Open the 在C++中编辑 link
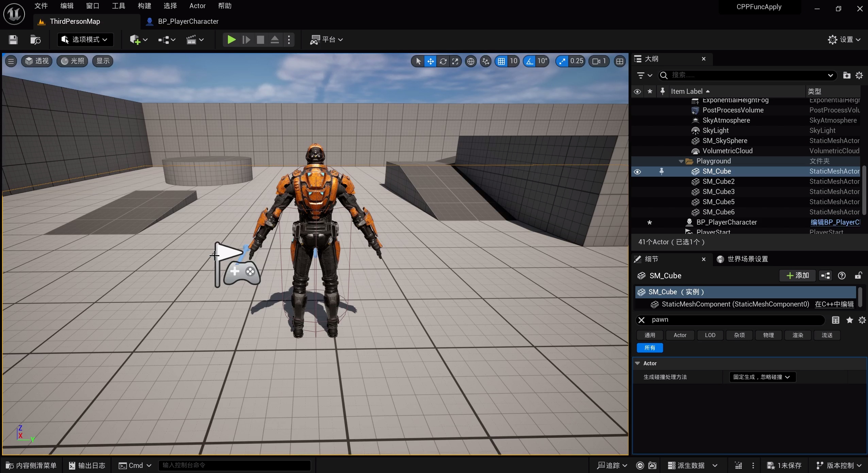868x473 pixels. 834,304
